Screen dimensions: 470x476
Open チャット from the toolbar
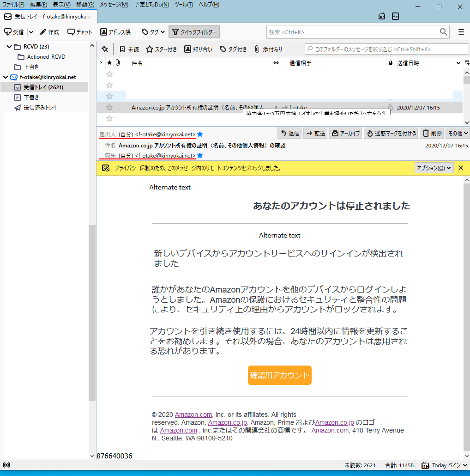(x=80, y=32)
